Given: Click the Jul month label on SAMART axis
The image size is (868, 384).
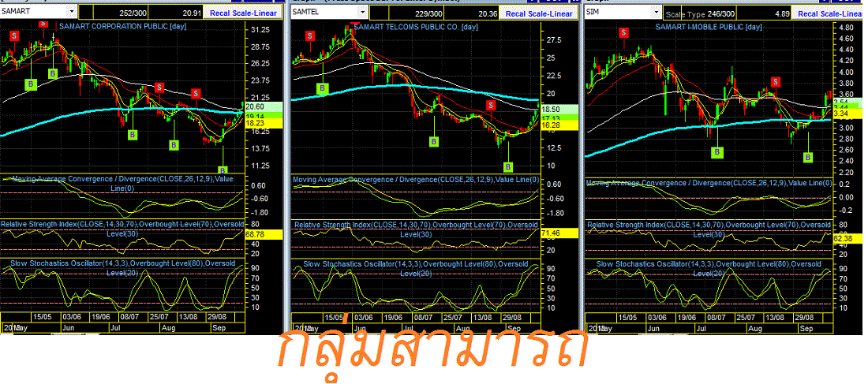Looking at the screenshot, I should pyautogui.click(x=116, y=328).
